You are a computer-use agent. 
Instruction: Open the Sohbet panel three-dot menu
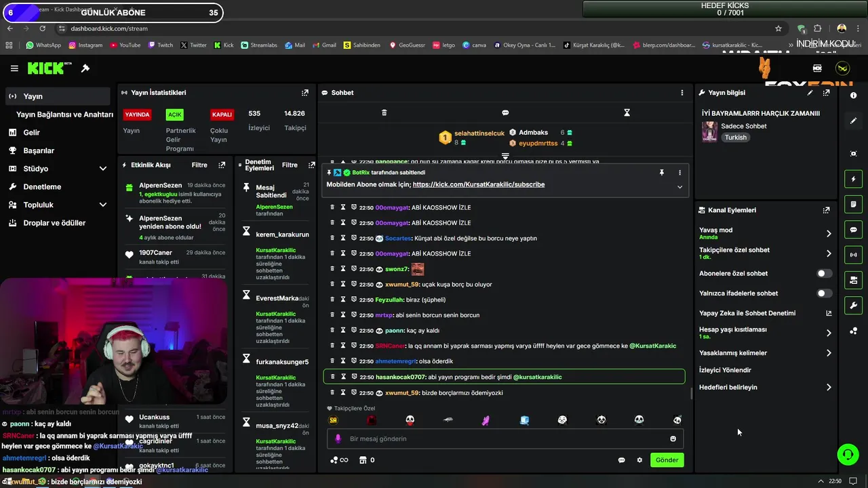(x=682, y=92)
